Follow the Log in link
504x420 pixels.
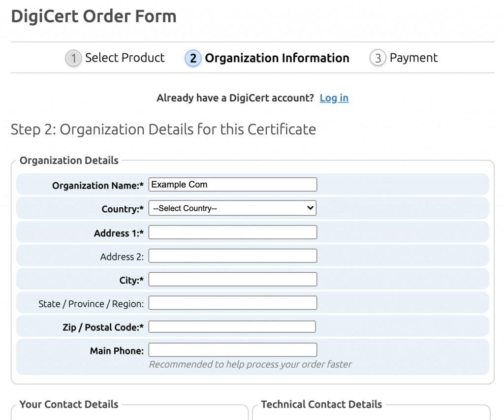click(x=334, y=98)
